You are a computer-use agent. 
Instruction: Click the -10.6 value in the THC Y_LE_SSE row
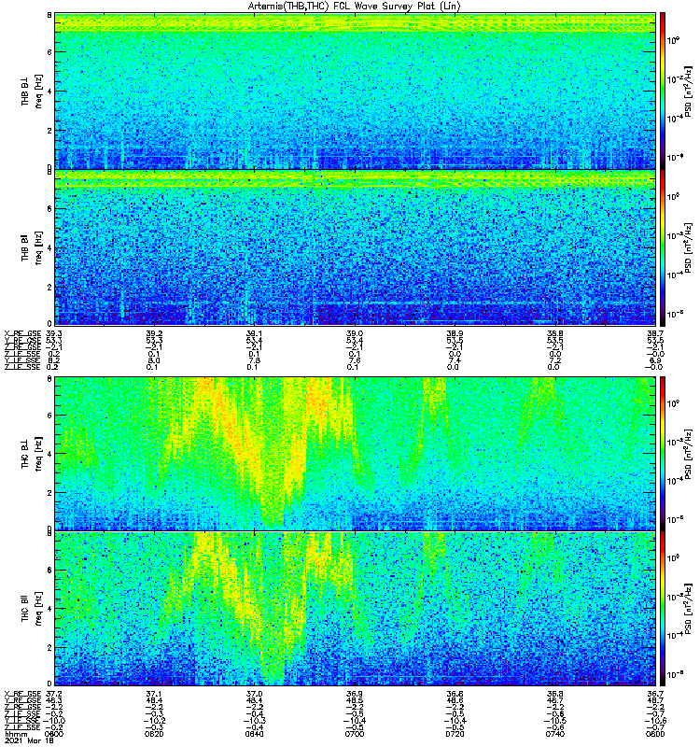(655, 721)
